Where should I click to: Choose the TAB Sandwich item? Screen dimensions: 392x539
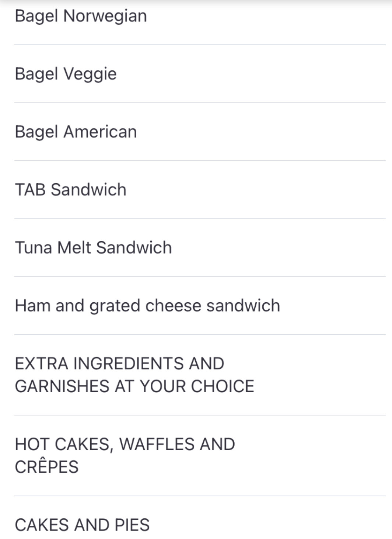click(70, 189)
